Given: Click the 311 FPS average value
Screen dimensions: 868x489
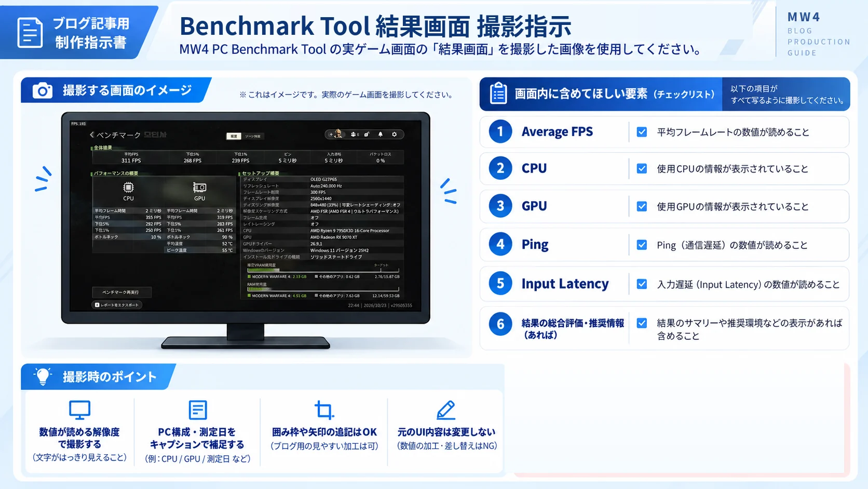Looking at the screenshot, I should (x=131, y=161).
